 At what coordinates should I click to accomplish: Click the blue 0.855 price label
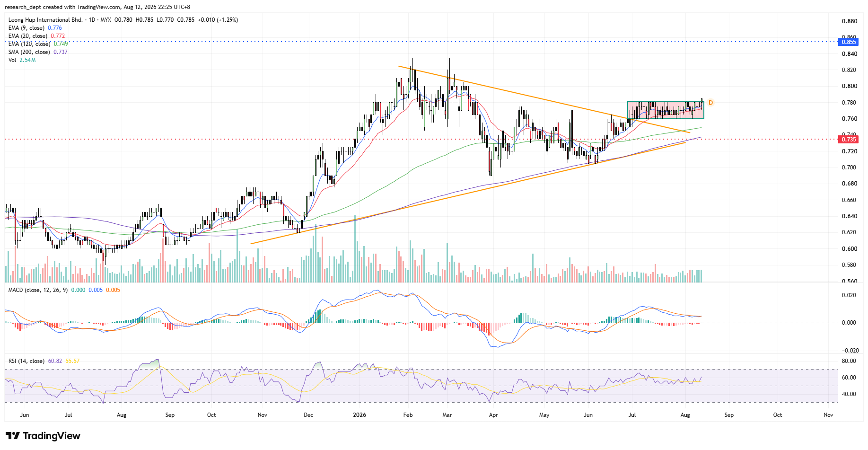coord(848,42)
